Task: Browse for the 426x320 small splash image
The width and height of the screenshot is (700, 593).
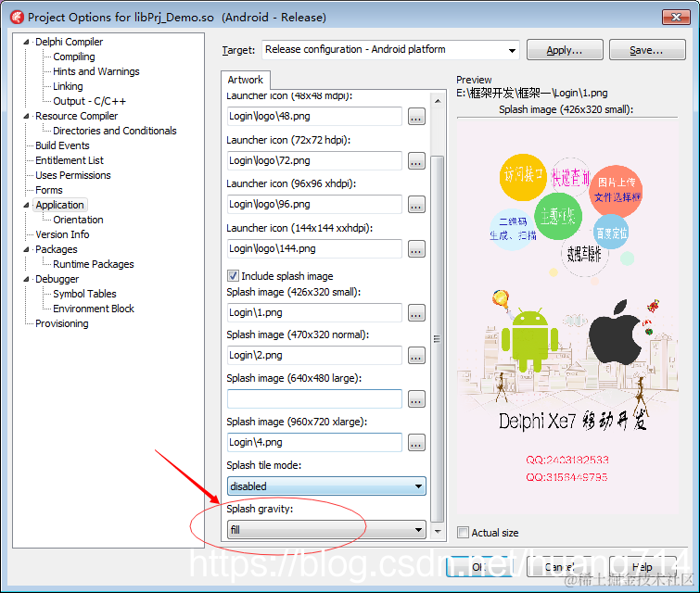Action: coord(416,313)
